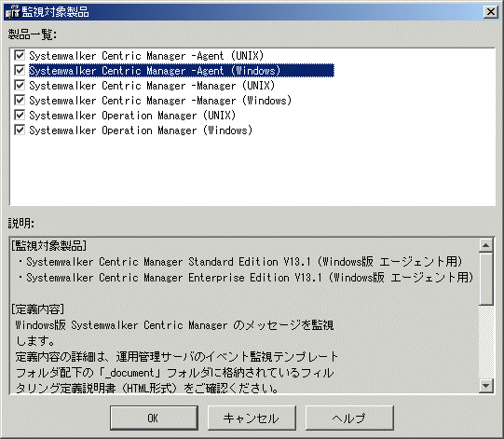Screen dimensions: 504x439
Task: Toggle Systemwalker Operation Manager (UNIX) checkbox
Action: (20, 116)
